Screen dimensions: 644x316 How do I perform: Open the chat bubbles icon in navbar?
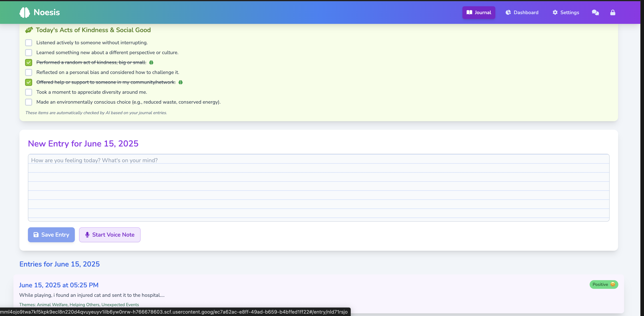pyautogui.click(x=595, y=13)
